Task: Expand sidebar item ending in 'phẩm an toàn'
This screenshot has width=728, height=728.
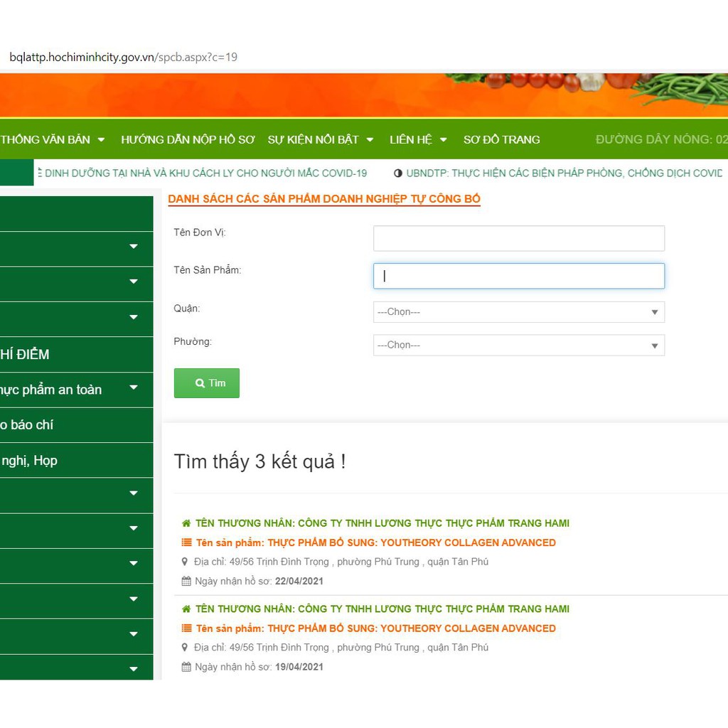Action: tap(133, 388)
